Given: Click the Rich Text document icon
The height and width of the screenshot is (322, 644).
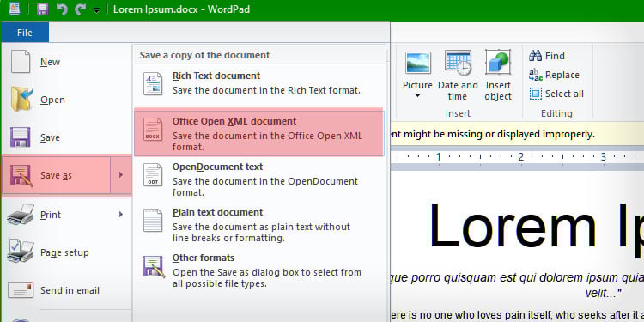Looking at the screenshot, I should pos(153,83).
